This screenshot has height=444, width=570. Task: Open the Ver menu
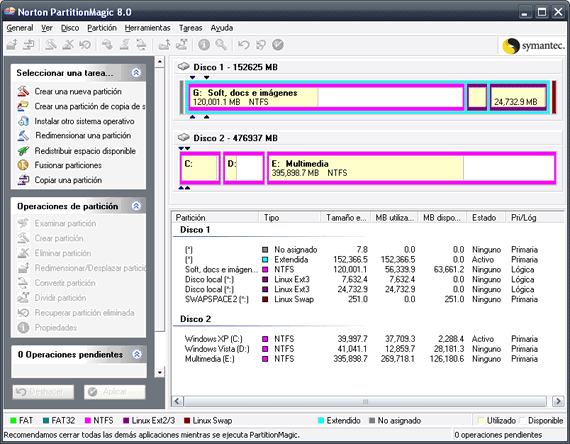click(47, 28)
